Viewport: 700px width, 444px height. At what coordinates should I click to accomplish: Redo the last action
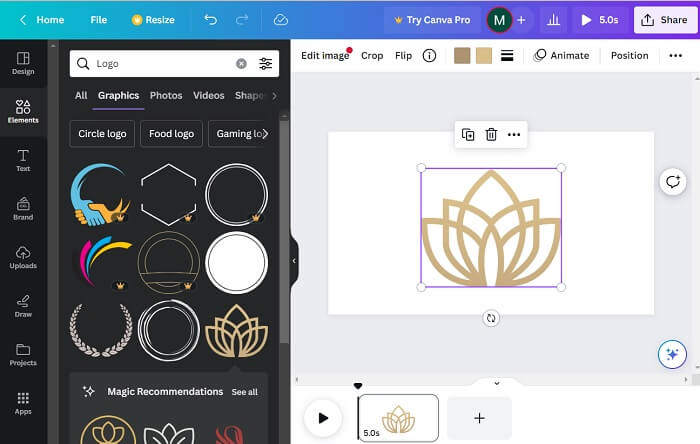242,20
